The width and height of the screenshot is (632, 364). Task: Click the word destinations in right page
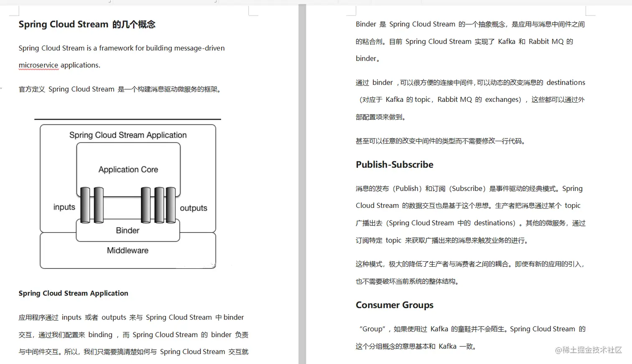(x=566, y=82)
